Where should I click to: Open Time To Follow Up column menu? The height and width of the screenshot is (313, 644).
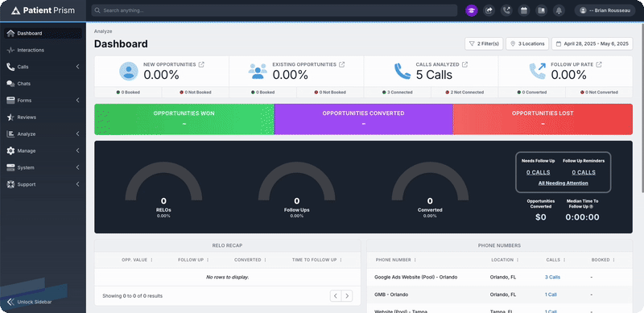tap(341, 260)
